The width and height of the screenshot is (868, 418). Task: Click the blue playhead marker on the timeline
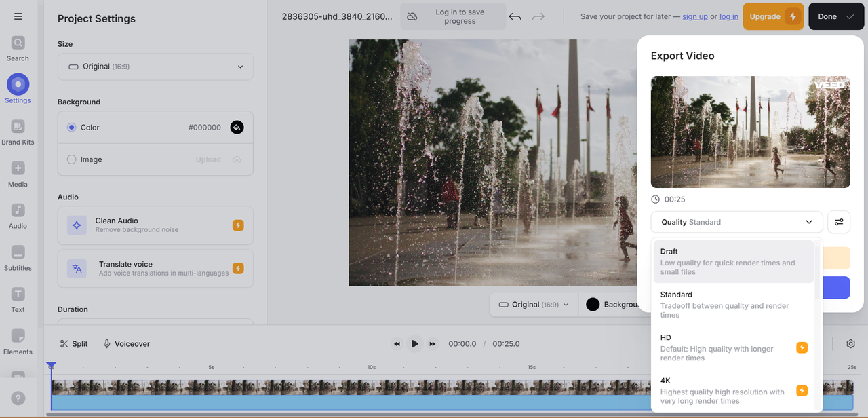[x=51, y=366]
